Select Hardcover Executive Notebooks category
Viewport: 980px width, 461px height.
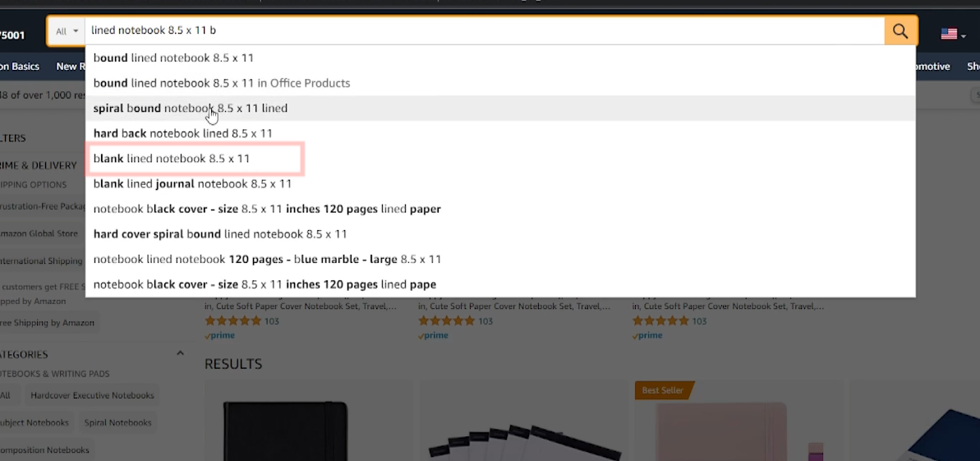coord(92,395)
